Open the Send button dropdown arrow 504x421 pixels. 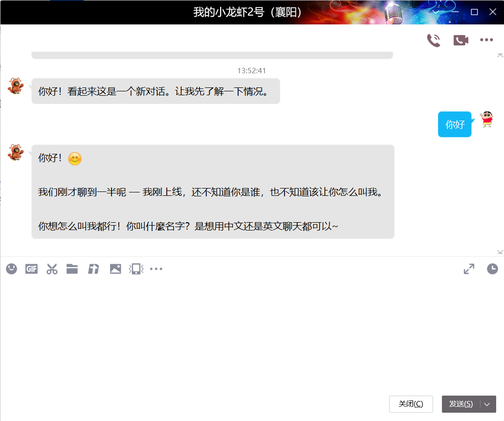(487, 404)
